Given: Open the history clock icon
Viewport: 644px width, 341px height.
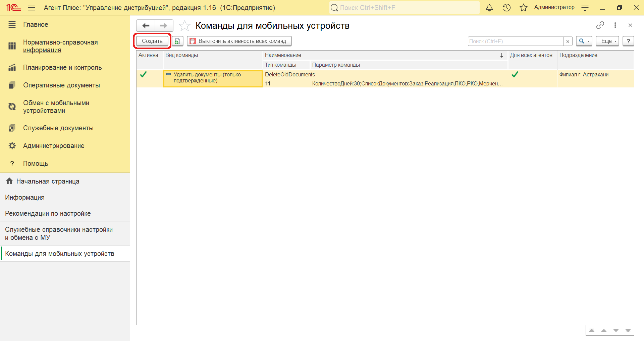Looking at the screenshot, I should (506, 8).
